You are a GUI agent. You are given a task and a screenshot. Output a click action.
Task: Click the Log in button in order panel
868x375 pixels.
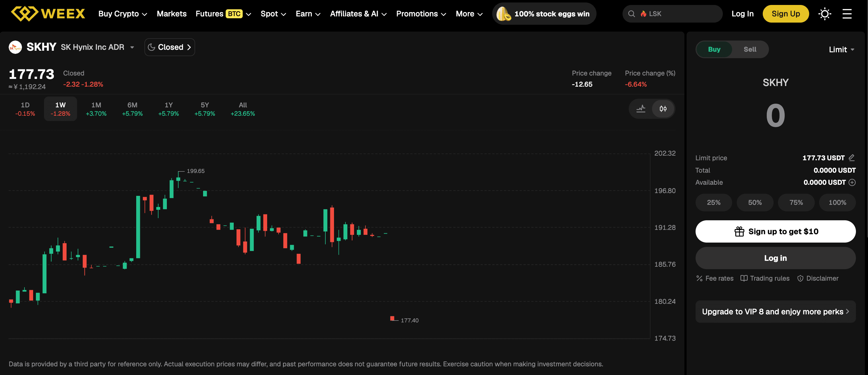pyautogui.click(x=775, y=258)
